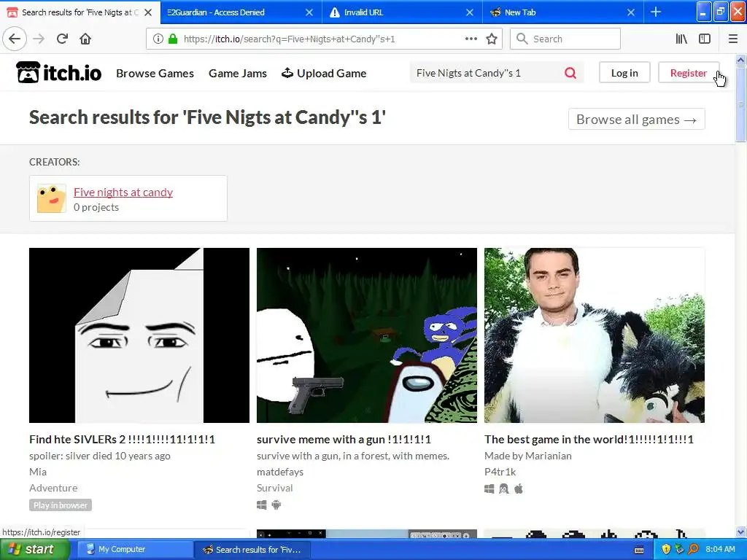Open Browse Games menu
The height and width of the screenshot is (560, 747).
[155, 74]
